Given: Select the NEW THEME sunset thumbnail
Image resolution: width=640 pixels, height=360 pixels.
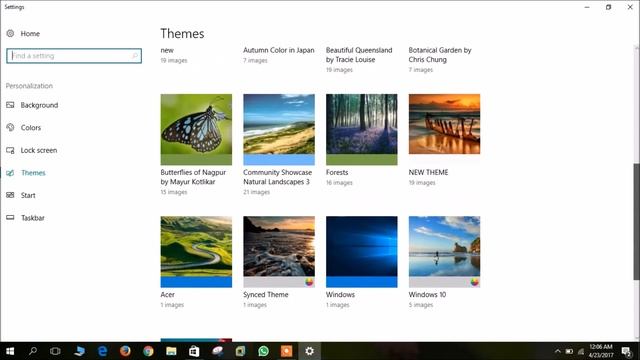Looking at the screenshot, I should pyautogui.click(x=444, y=124).
